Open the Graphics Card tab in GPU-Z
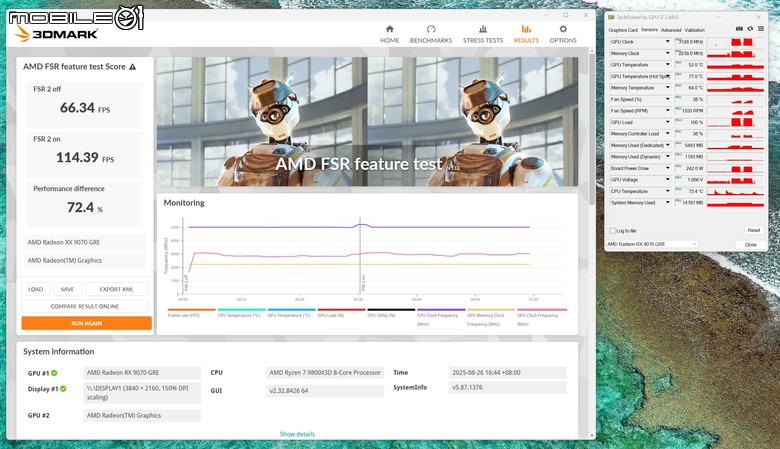The width and height of the screenshot is (780, 449). 623,30
